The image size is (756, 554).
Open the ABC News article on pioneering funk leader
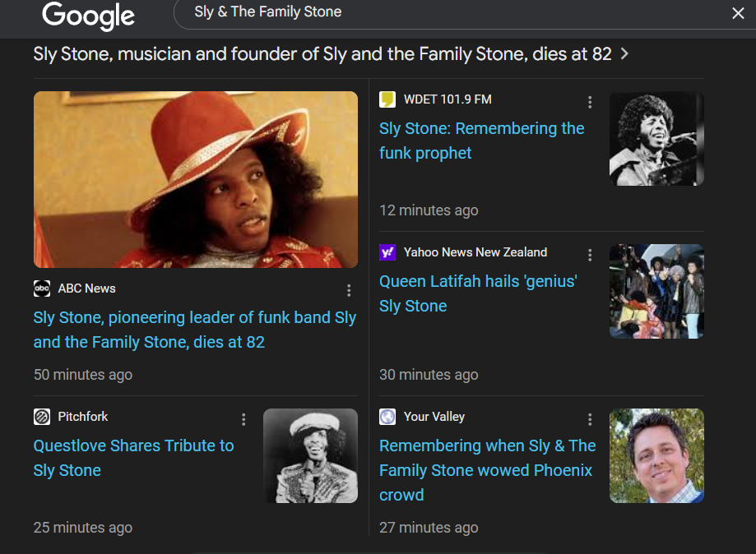[195, 330]
